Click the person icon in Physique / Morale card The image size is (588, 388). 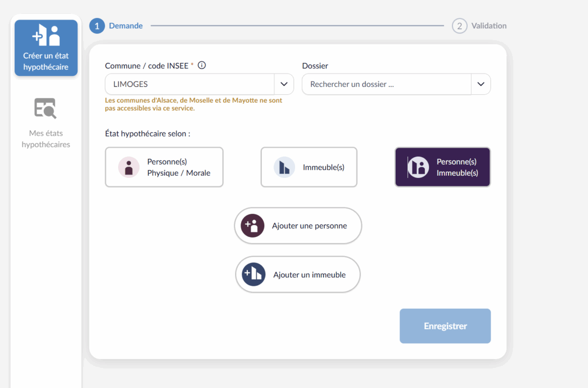tap(129, 167)
